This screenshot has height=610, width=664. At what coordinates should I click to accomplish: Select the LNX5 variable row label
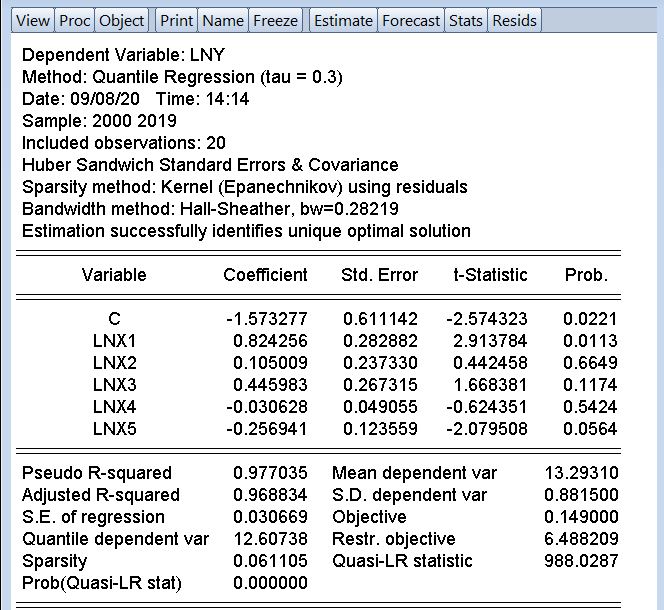[x=114, y=429]
